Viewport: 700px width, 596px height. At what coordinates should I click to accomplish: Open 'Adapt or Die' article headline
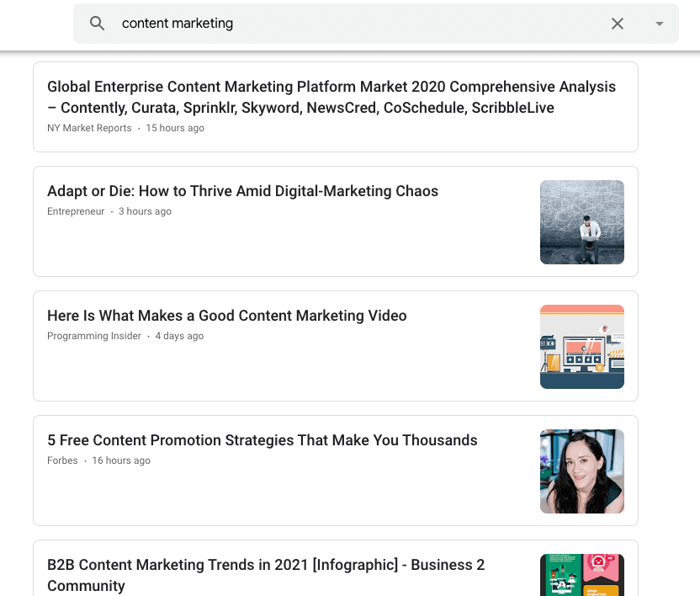coord(242,191)
